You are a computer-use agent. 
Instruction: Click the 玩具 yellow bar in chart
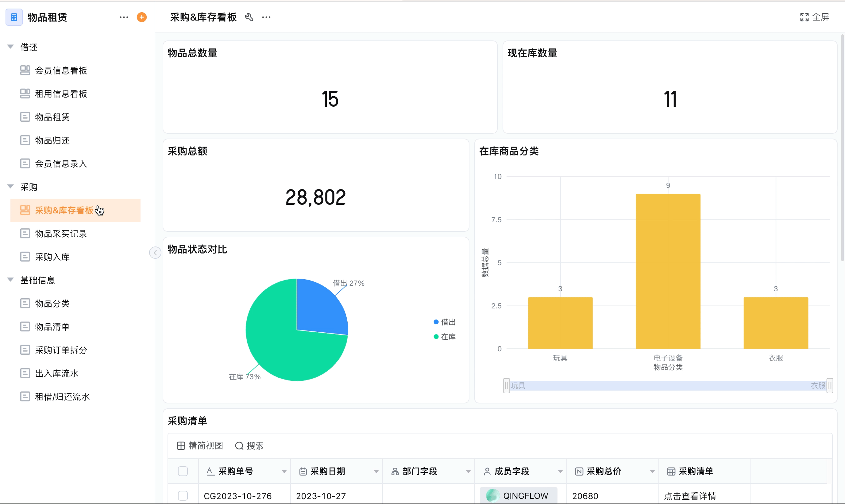(560, 323)
